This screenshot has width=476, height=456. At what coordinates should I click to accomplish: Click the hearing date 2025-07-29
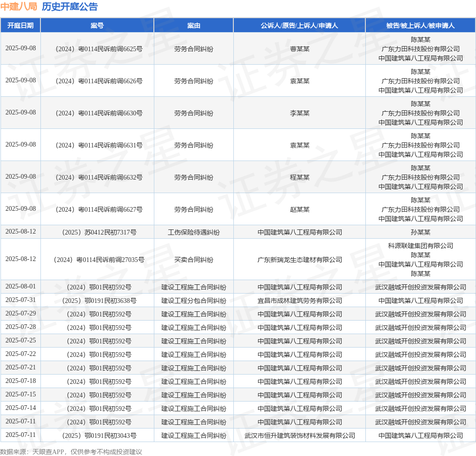(20, 314)
